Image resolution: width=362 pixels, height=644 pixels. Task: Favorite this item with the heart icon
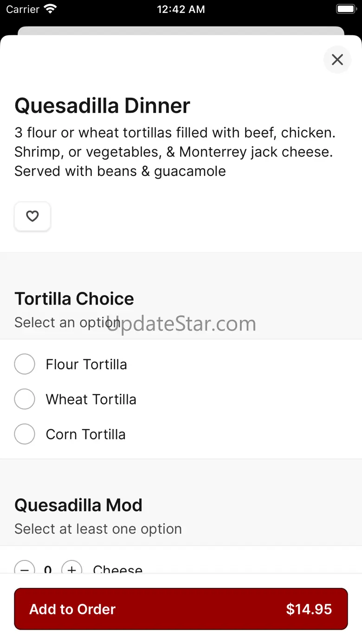[x=32, y=216]
